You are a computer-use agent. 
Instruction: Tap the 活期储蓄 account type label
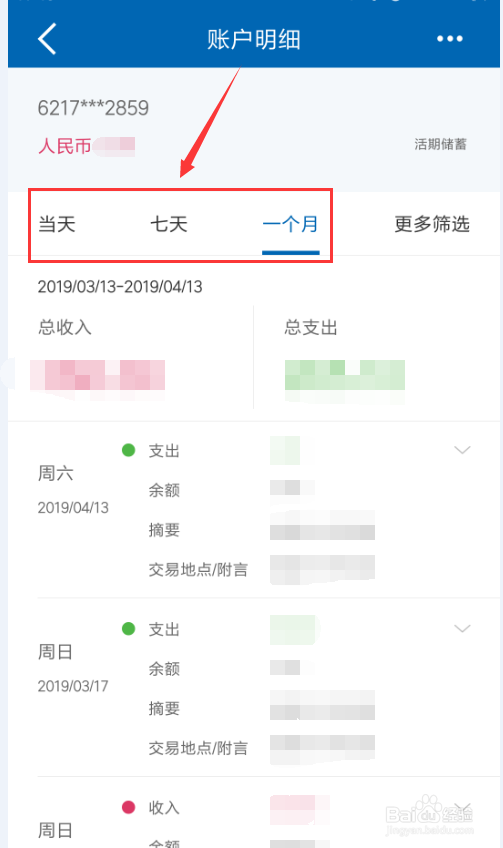(440, 144)
